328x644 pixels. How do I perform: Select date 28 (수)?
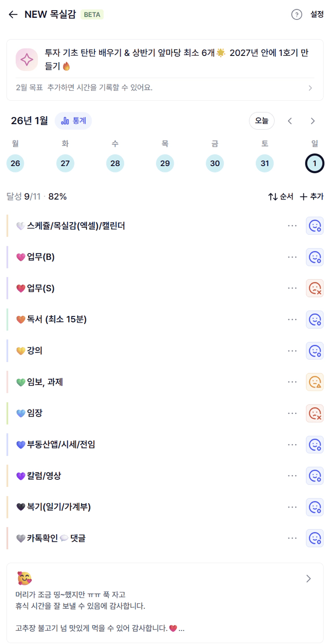[x=115, y=163]
